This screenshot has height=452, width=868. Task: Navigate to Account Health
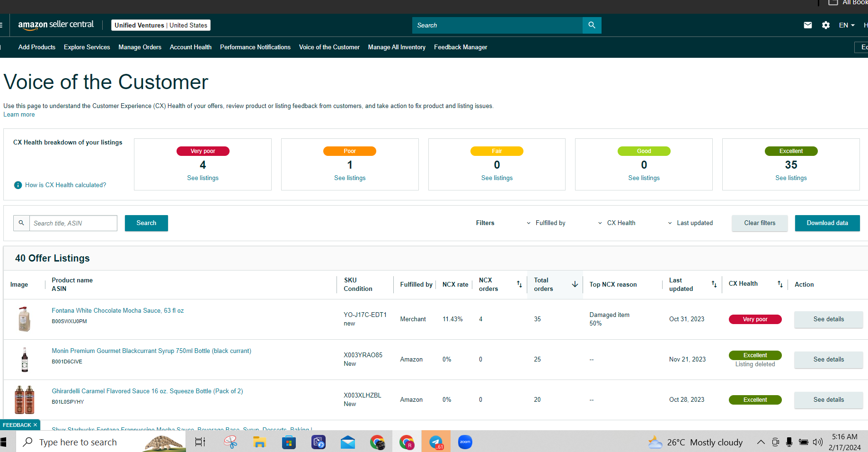(191, 47)
